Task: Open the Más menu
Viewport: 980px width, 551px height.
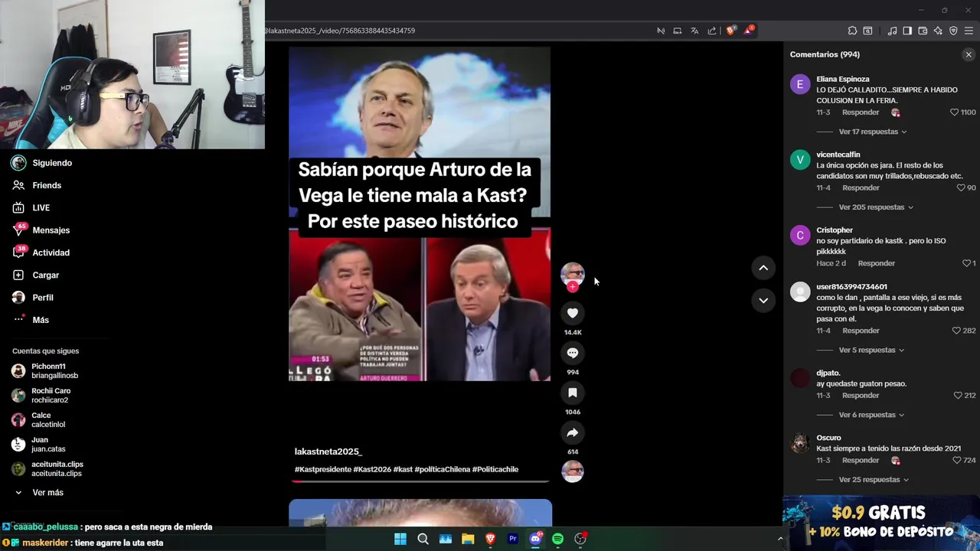Action: pyautogui.click(x=41, y=320)
